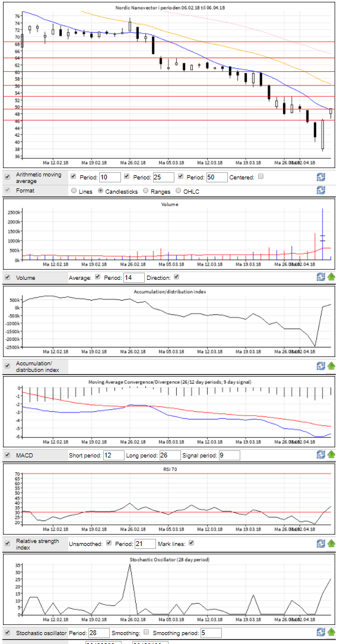Screen dimensions: 337x644
Task: Toggle the Arithmetic moving average checkbox
Action: coord(7,176)
